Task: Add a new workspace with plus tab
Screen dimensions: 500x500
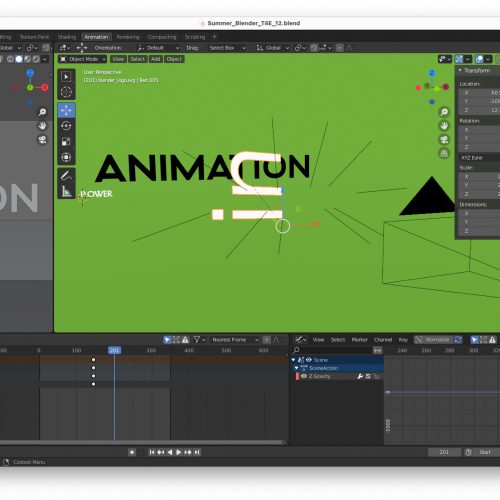Action: [214, 37]
